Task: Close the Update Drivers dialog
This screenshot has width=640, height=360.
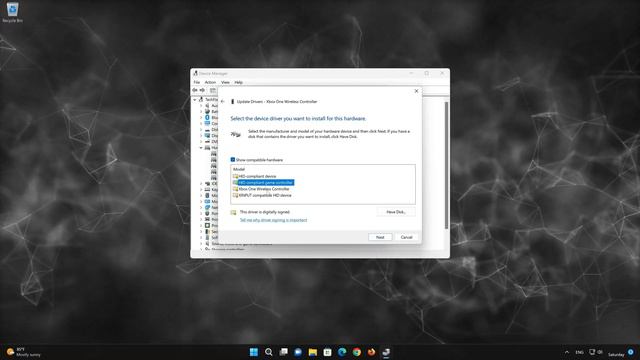Action: click(416, 91)
